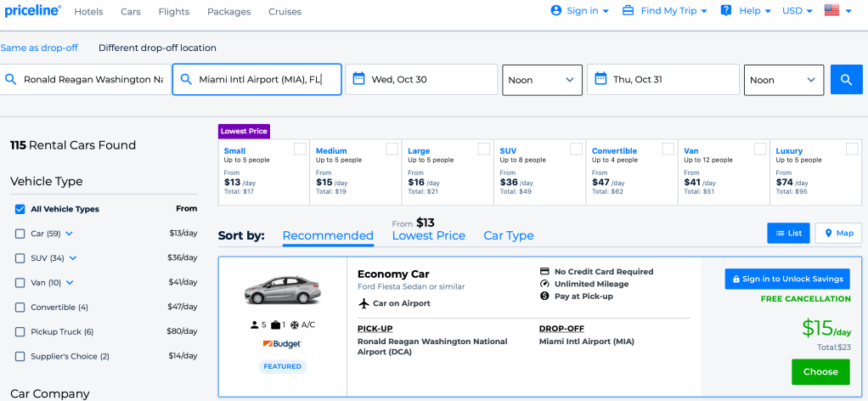Viewport: 868px width, 401px height.
Task: Expand the Car (59) subtypes chevron
Action: 70,234
